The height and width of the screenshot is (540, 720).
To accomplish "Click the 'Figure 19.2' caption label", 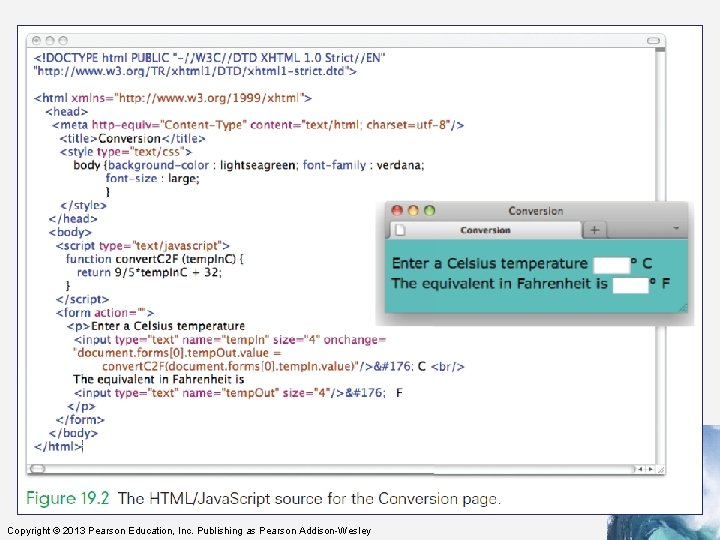I will click(x=68, y=498).
